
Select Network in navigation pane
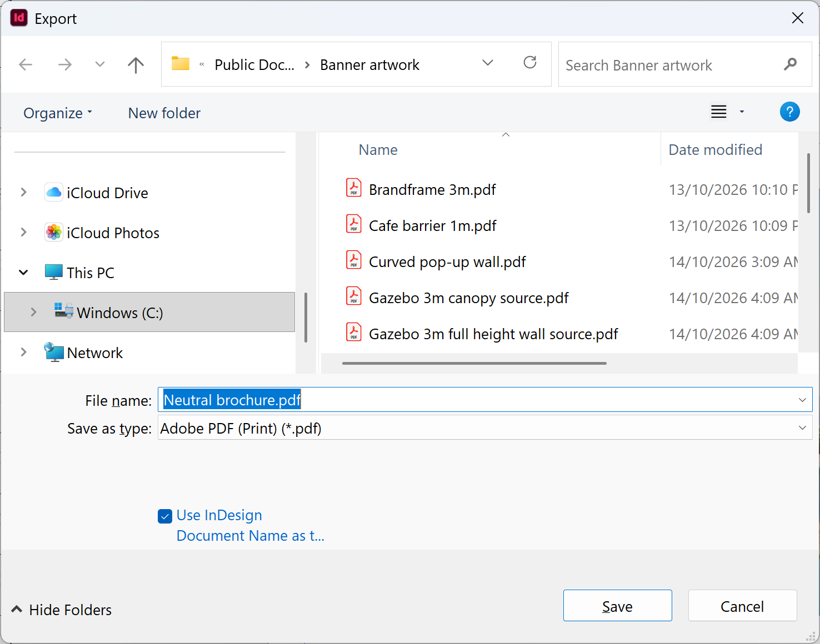click(94, 353)
